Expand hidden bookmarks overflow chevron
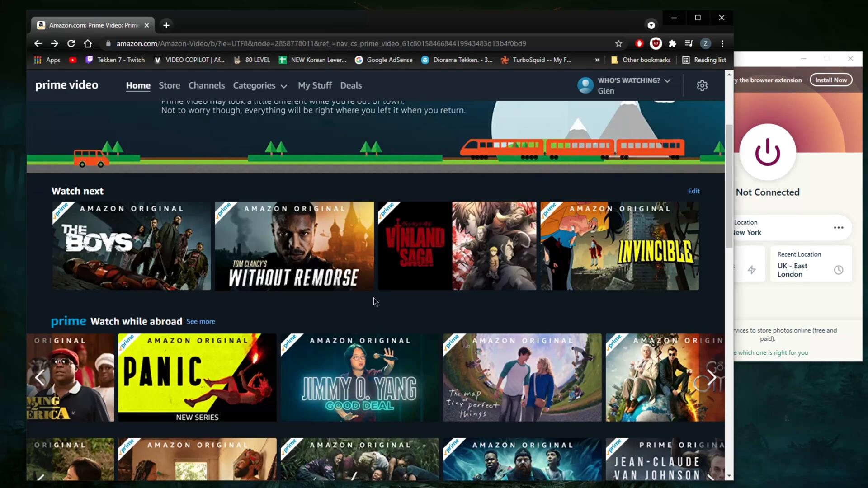The width and height of the screenshot is (868, 488). coord(597,60)
